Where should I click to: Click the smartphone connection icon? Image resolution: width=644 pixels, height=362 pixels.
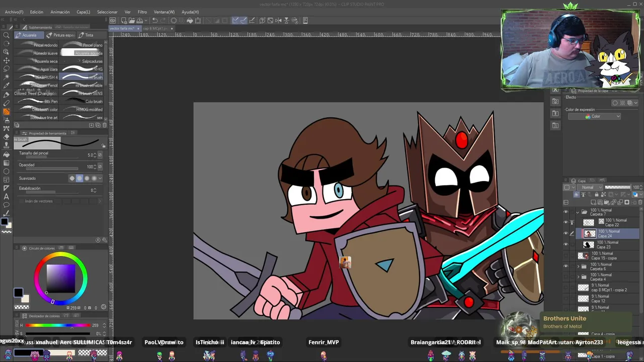305,21
